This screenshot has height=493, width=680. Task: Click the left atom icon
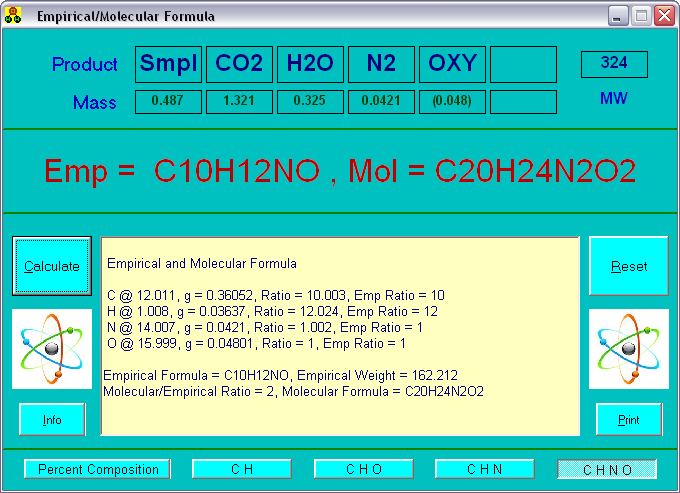[52, 349]
